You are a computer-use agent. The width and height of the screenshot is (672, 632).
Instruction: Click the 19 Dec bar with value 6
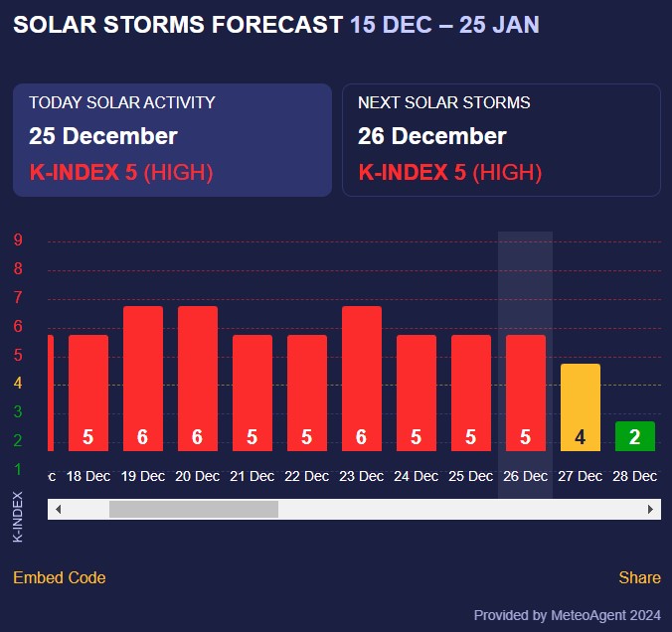pyautogui.click(x=143, y=379)
